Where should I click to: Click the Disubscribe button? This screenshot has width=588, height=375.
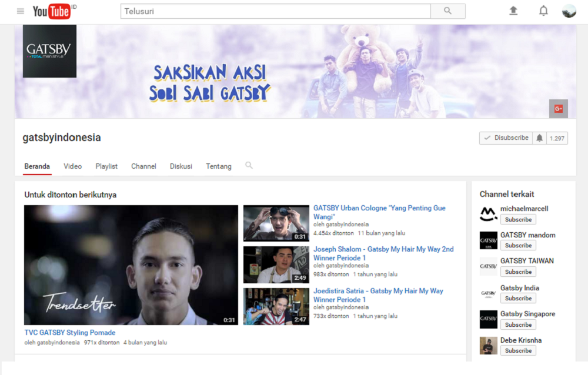pos(506,138)
